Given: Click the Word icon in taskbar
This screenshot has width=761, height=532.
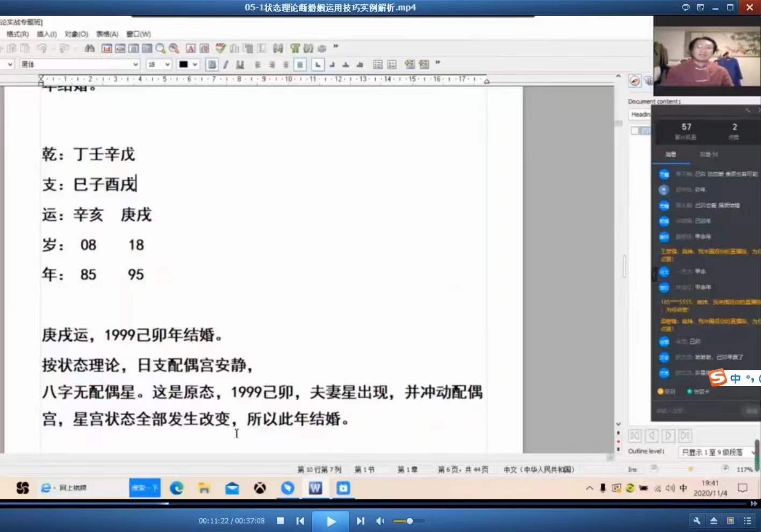Looking at the screenshot, I should (x=315, y=488).
